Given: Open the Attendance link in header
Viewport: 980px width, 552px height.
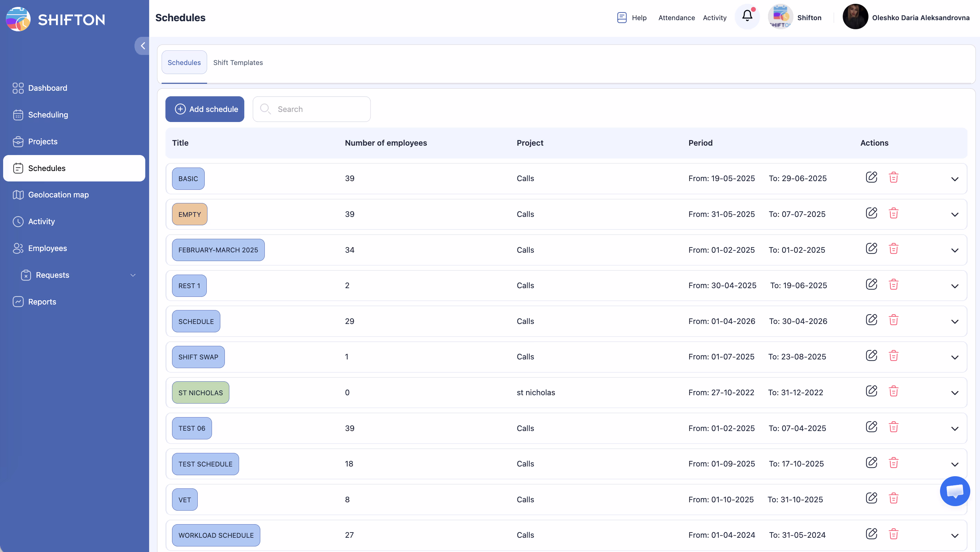Looking at the screenshot, I should pyautogui.click(x=676, y=17).
